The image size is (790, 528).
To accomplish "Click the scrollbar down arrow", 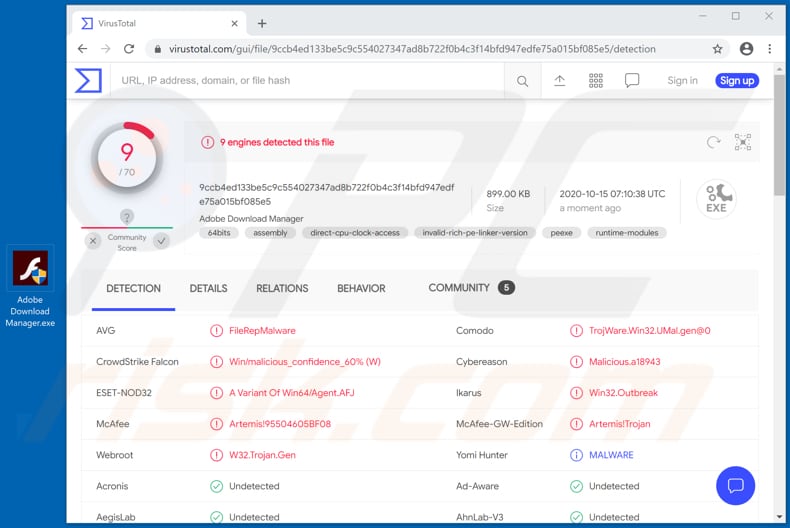I will click(779, 517).
